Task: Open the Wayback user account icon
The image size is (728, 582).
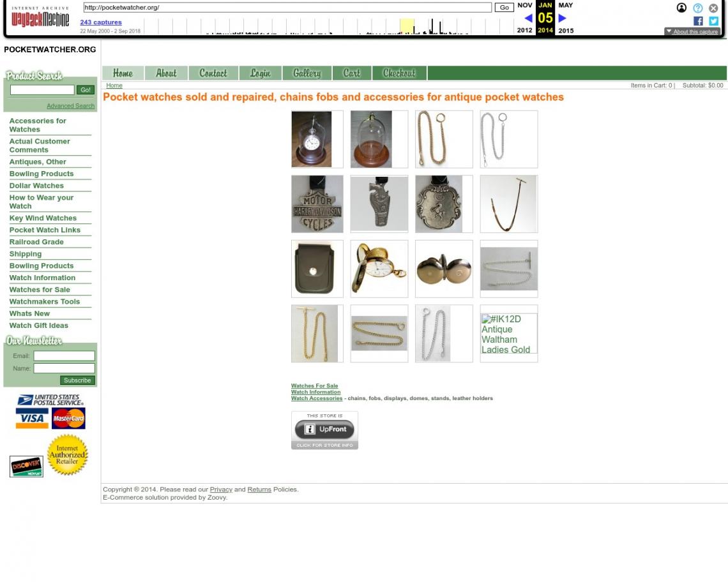Action: 681,8
